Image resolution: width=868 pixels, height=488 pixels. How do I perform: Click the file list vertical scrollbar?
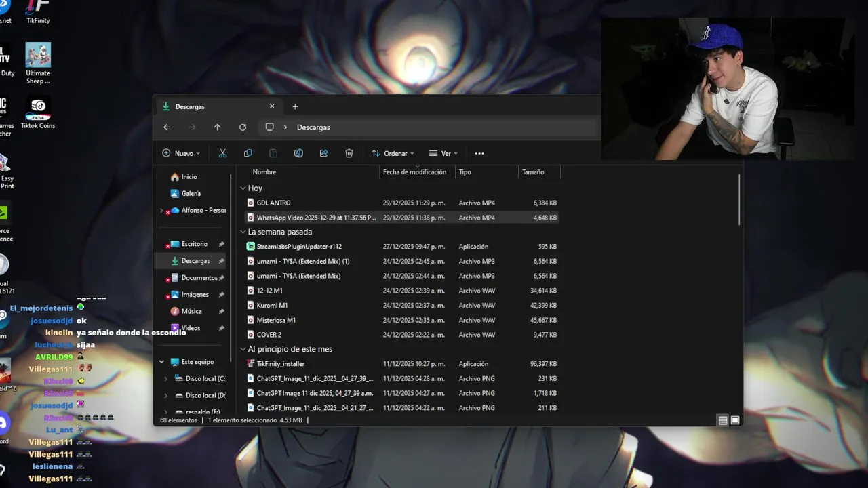pyautogui.click(x=738, y=200)
